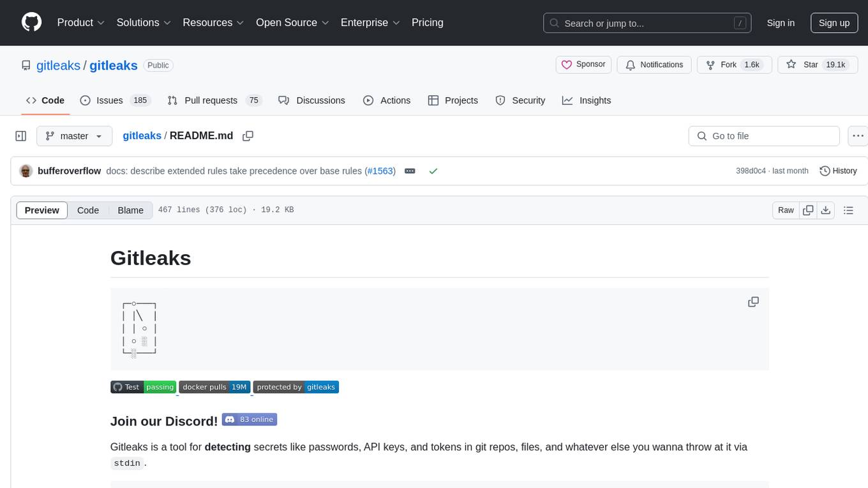Open the Pricing page
Image resolution: width=868 pixels, height=488 pixels.
tap(428, 22)
